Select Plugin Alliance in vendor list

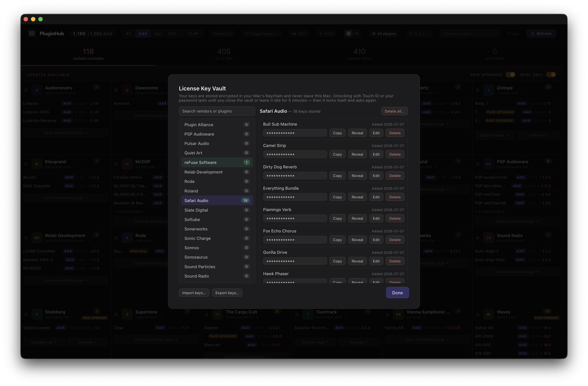[x=217, y=124]
